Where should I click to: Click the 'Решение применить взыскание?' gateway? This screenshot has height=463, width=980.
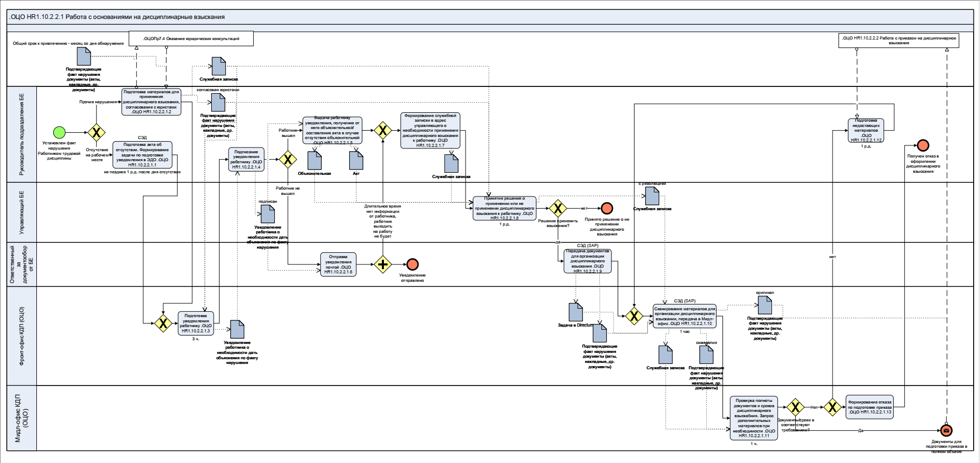click(x=558, y=209)
